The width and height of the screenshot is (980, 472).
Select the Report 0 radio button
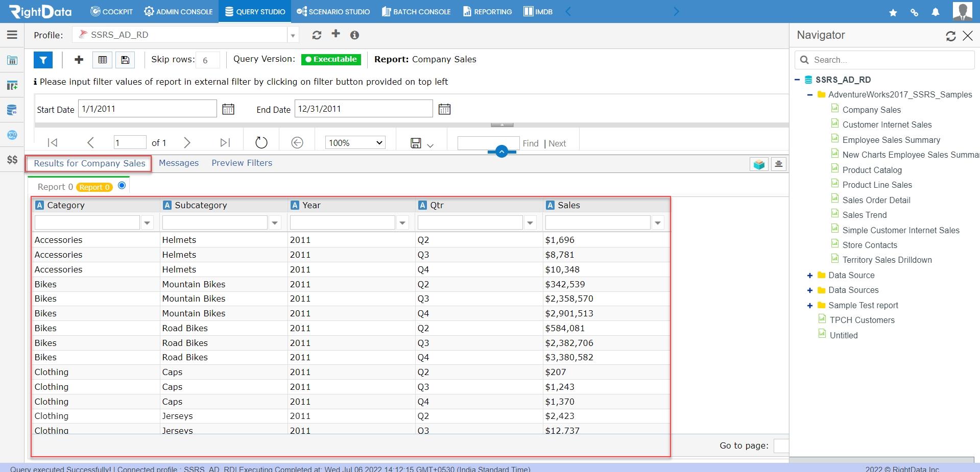pyautogui.click(x=122, y=186)
